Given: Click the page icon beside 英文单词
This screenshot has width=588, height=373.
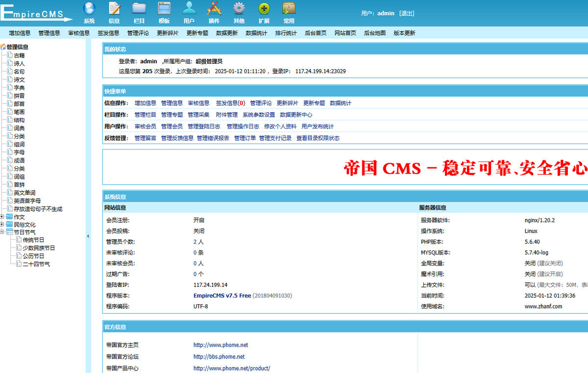Looking at the screenshot, I should (x=10, y=193).
